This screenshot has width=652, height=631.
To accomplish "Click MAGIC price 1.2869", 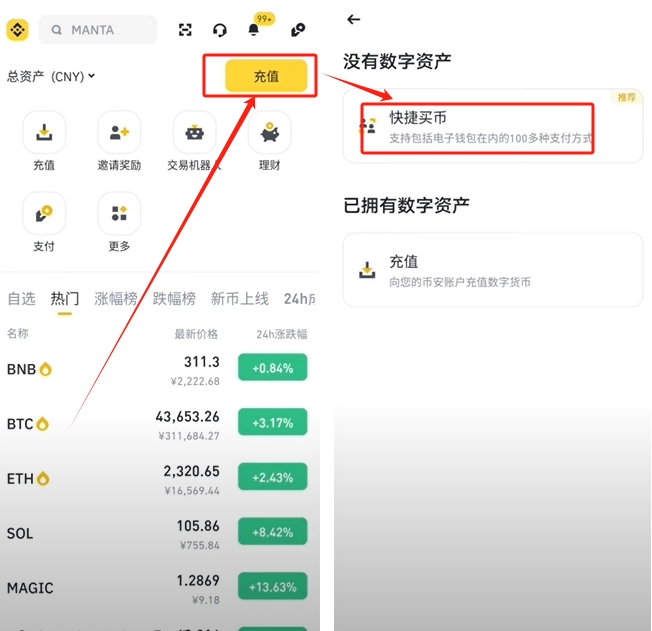I will pos(198,581).
